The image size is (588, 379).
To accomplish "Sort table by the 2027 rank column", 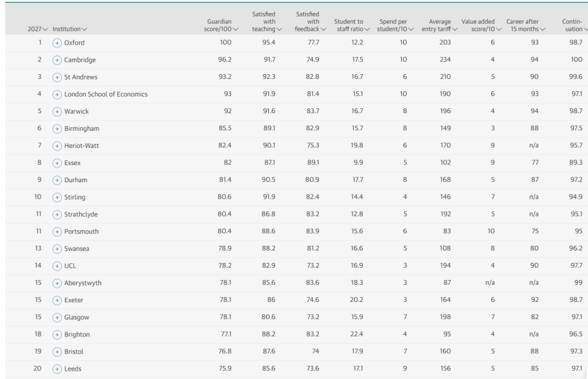I will pos(38,29).
